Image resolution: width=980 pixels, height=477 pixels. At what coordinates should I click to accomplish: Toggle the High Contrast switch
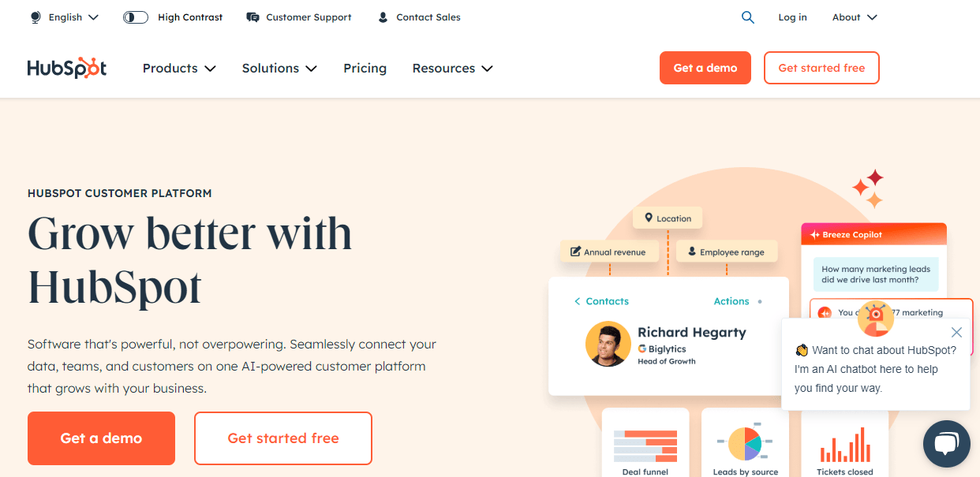[136, 17]
